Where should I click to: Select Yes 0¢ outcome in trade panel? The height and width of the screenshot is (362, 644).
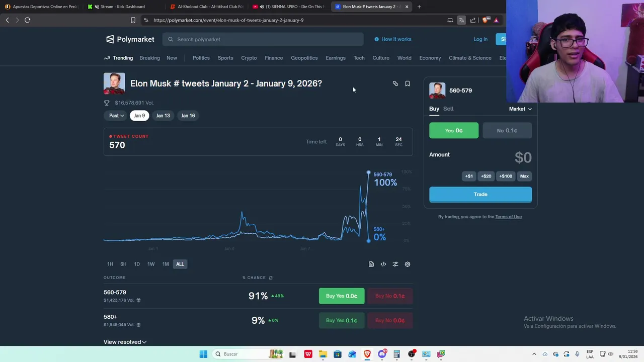click(x=454, y=130)
